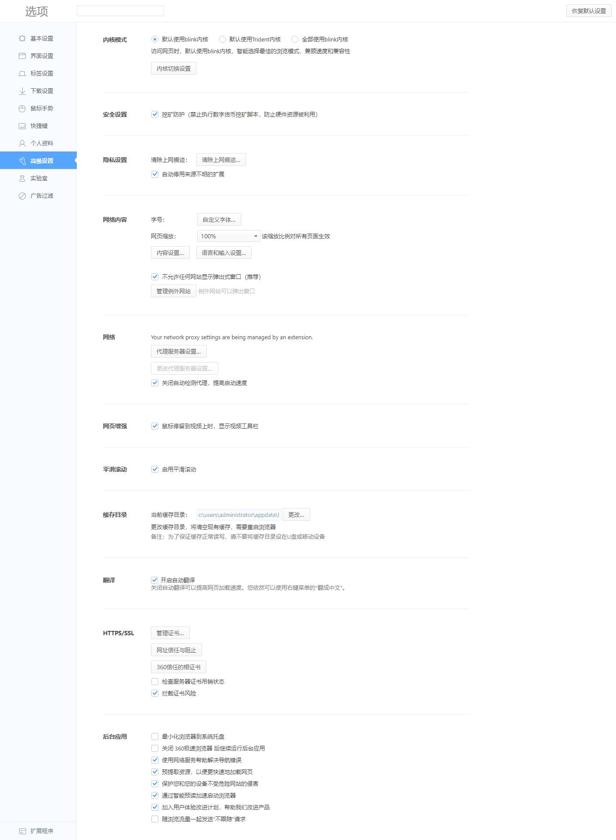Enable 检查服务器证书吊销状态 checkbox
The width and height of the screenshot is (616, 840).
[x=154, y=682]
